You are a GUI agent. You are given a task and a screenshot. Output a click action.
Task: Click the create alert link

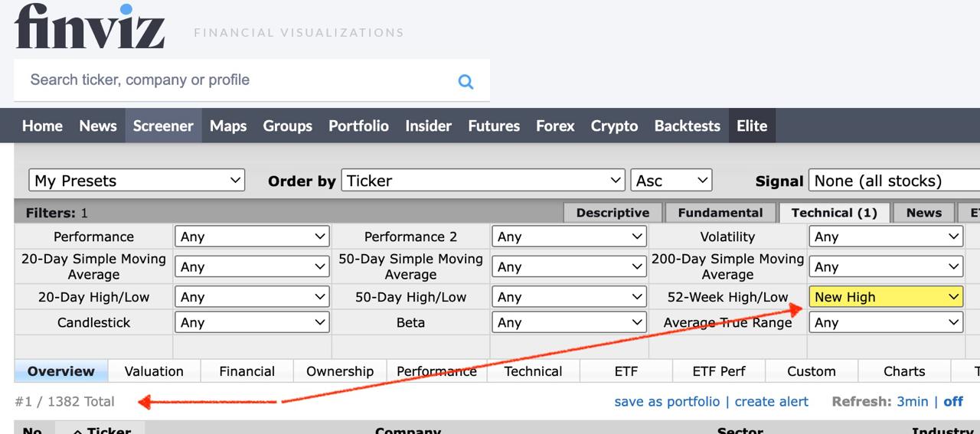pyautogui.click(x=771, y=401)
